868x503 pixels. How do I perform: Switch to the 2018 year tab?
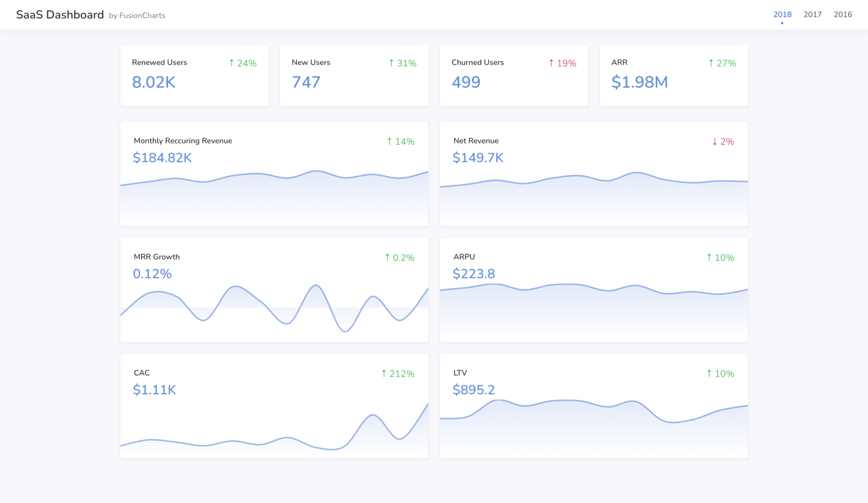tap(782, 15)
